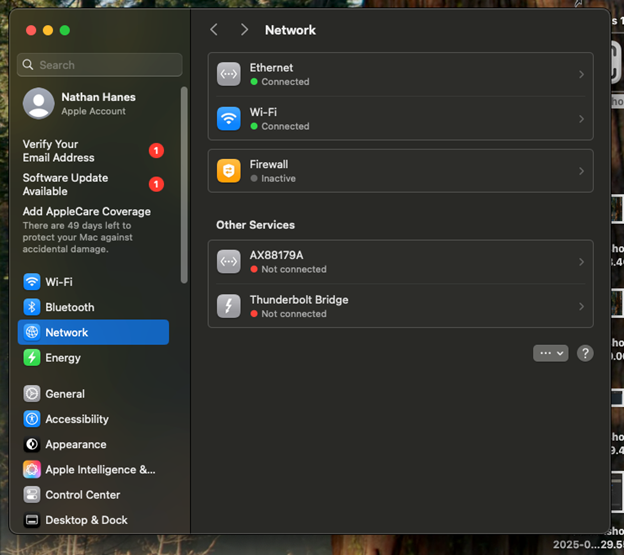Viewport: 624px width, 555px height.
Task: Expand the Firewall row chevron
Action: (581, 171)
